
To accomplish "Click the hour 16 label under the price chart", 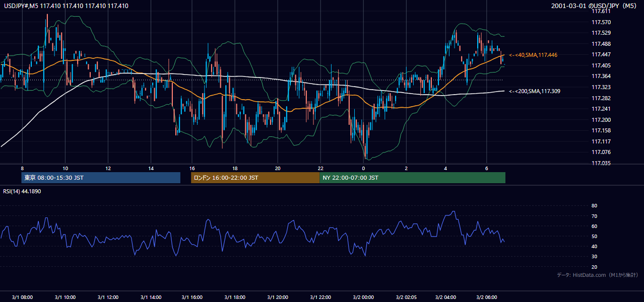I will [192, 168].
